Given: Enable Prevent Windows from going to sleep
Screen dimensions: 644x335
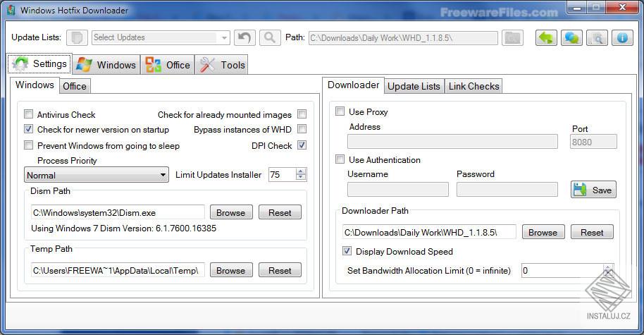Looking at the screenshot, I should (28, 145).
